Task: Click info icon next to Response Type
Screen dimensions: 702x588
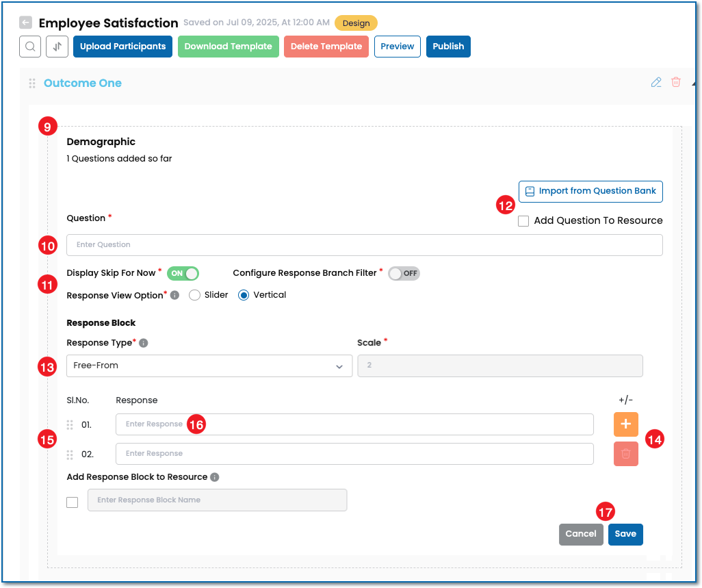Action: [x=144, y=343]
